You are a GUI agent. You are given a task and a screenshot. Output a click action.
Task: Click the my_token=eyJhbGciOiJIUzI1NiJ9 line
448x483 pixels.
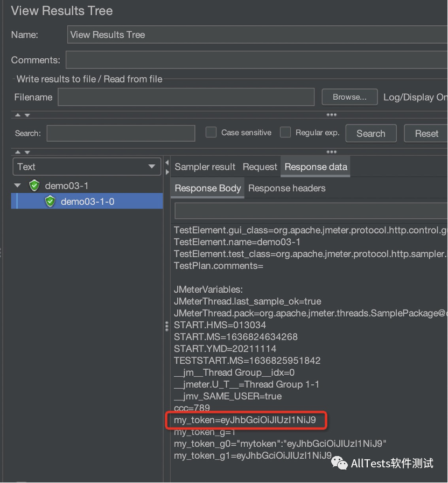pyautogui.click(x=245, y=420)
